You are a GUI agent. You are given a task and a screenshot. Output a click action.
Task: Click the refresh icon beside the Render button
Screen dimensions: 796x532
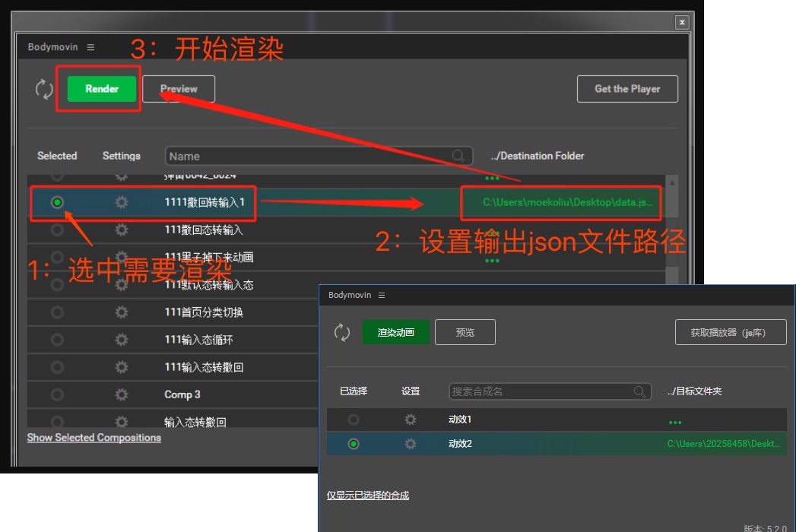click(x=44, y=89)
